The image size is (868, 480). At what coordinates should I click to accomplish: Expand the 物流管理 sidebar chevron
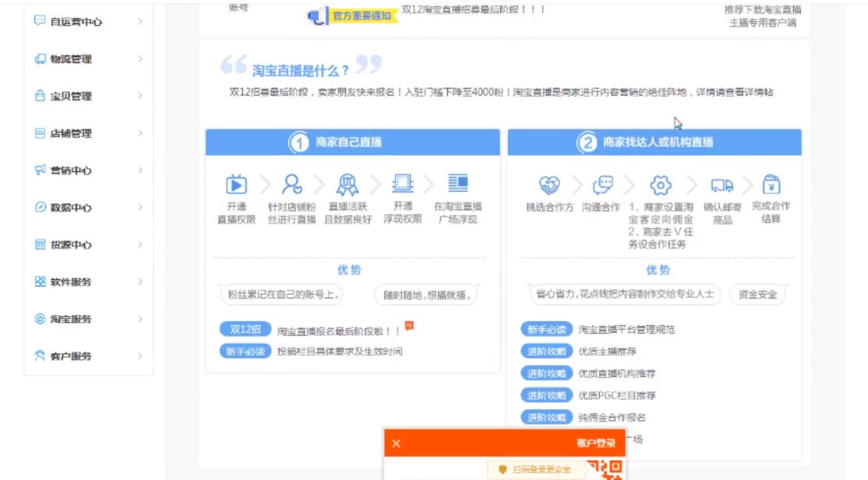141,59
